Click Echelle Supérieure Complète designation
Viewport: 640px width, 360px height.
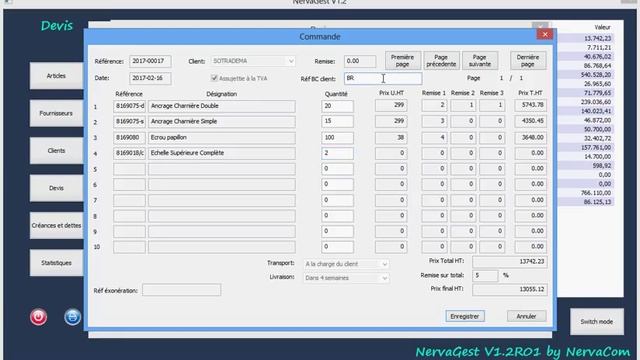222,153
